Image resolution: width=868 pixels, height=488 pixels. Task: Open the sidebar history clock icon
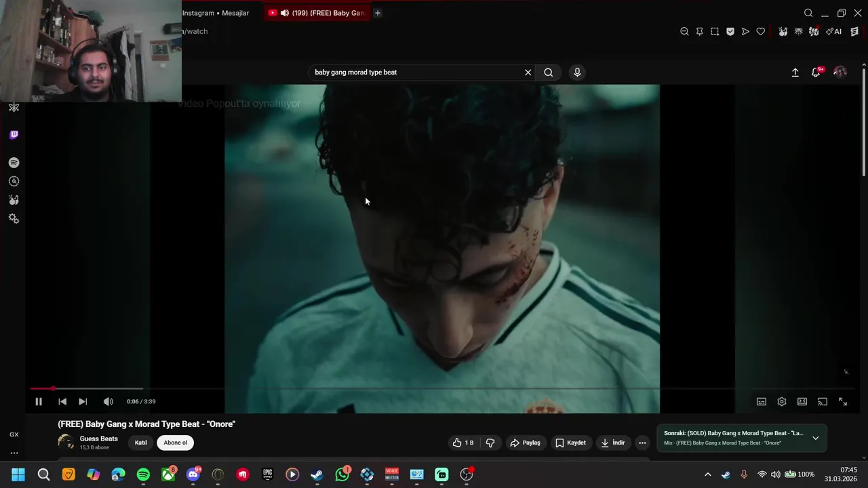(x=14, y=181)
